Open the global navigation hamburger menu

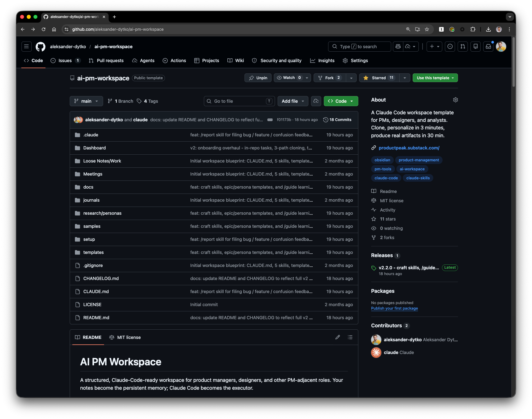click(26, 46)
